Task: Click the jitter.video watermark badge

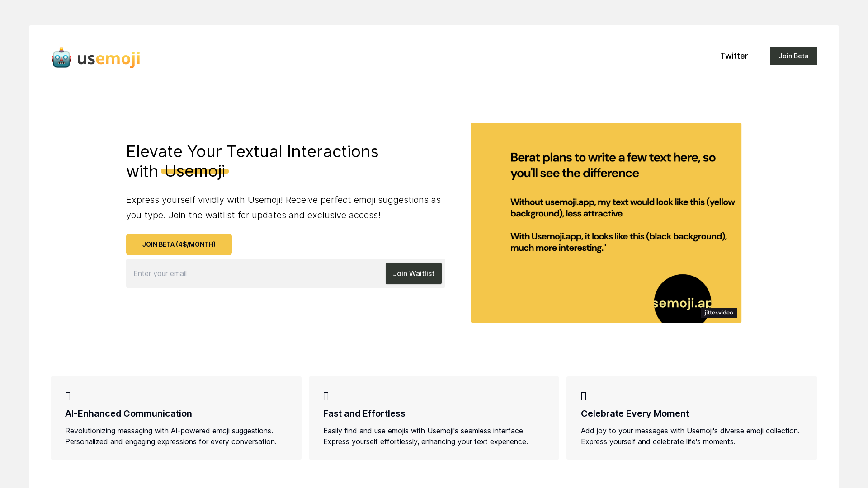Action: 718,313
